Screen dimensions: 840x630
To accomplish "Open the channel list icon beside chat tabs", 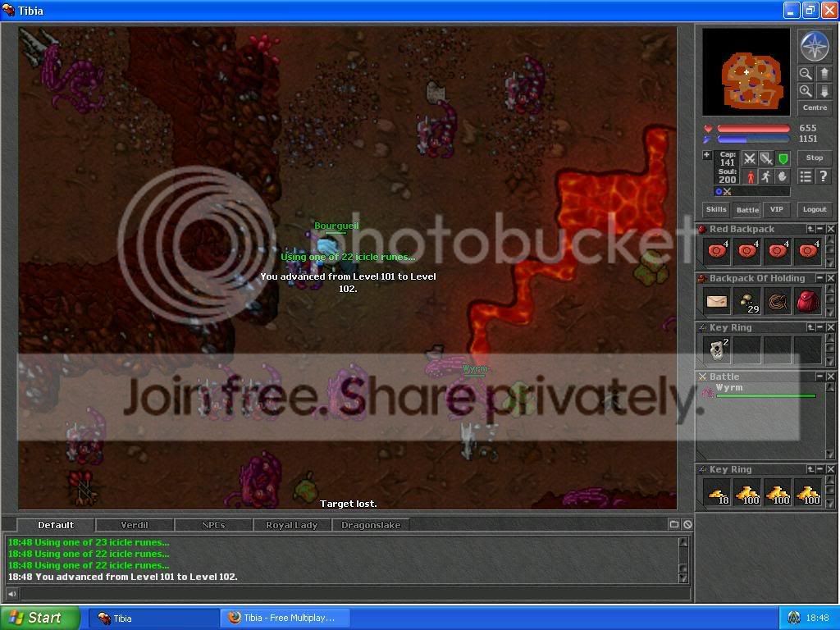I will [x=674, y=524].
